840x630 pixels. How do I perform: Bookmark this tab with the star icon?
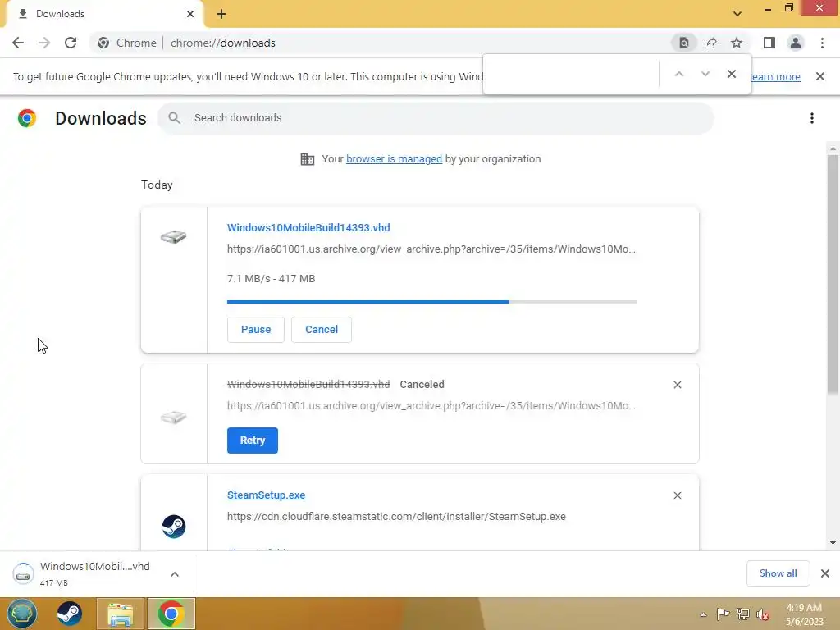pos(737,43)
